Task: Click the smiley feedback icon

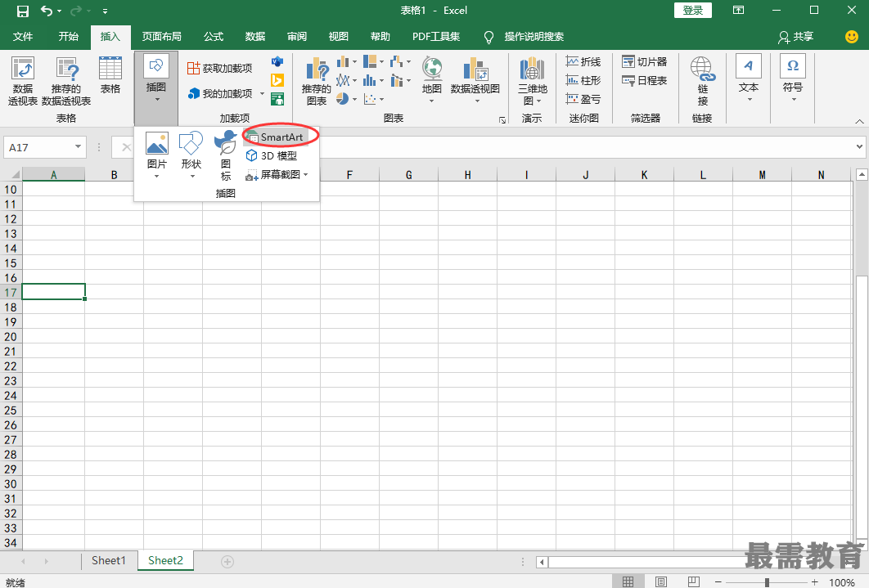Action: 851,37
